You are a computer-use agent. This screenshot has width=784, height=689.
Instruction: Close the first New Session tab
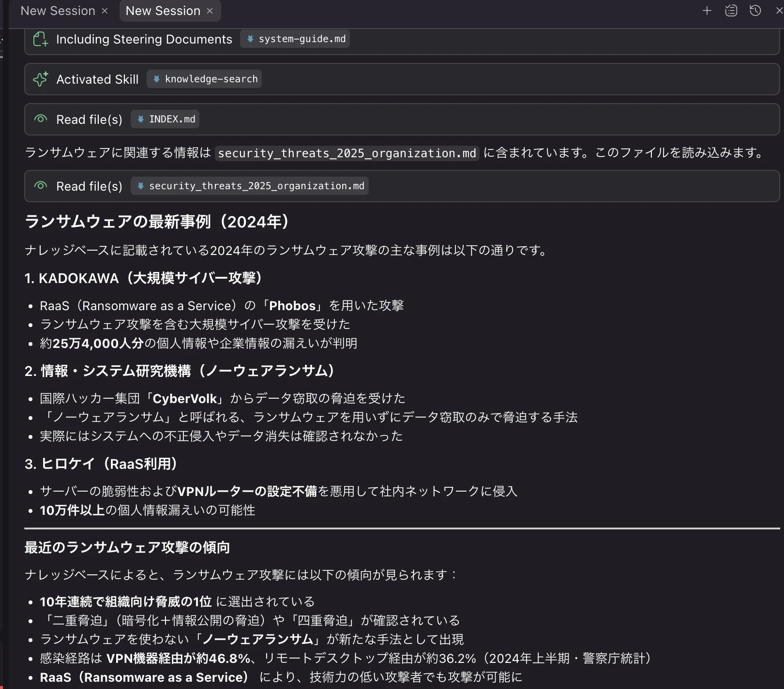pos(105,11)
